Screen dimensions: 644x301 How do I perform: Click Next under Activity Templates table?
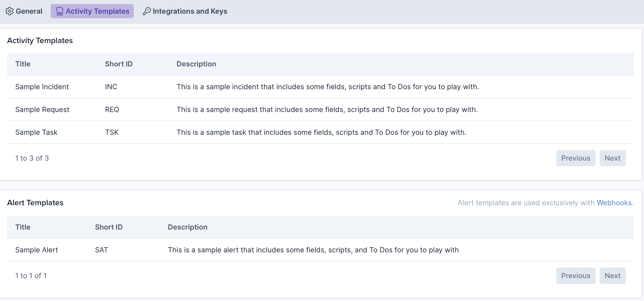tap(612, 158)
